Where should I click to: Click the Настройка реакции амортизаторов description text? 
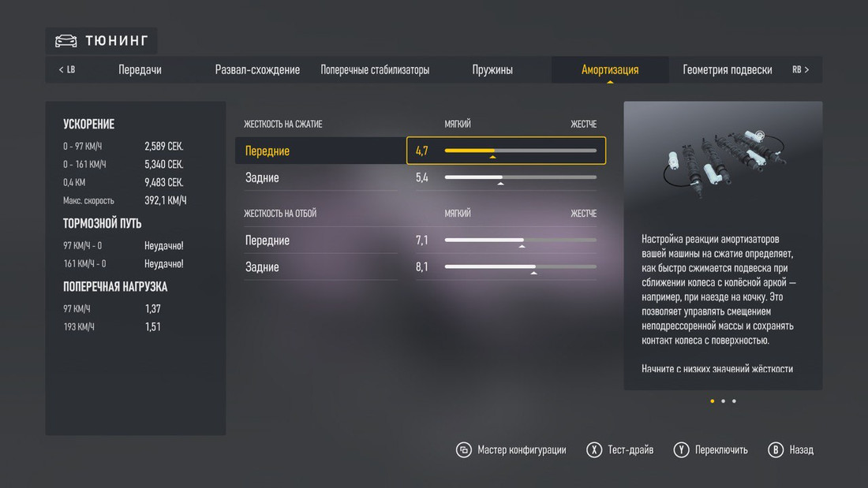(719, 289)
